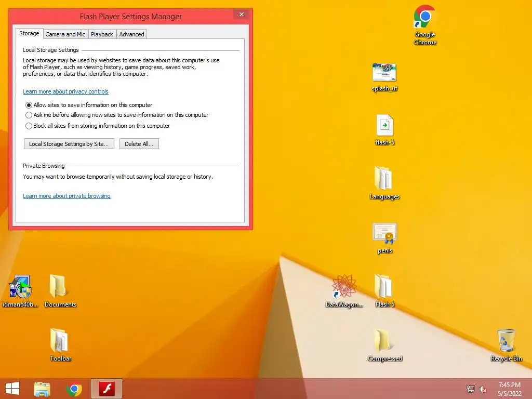Screen dimensions: 532x399
Task: Open File Explorer from the taskbar
Action: 42,389
